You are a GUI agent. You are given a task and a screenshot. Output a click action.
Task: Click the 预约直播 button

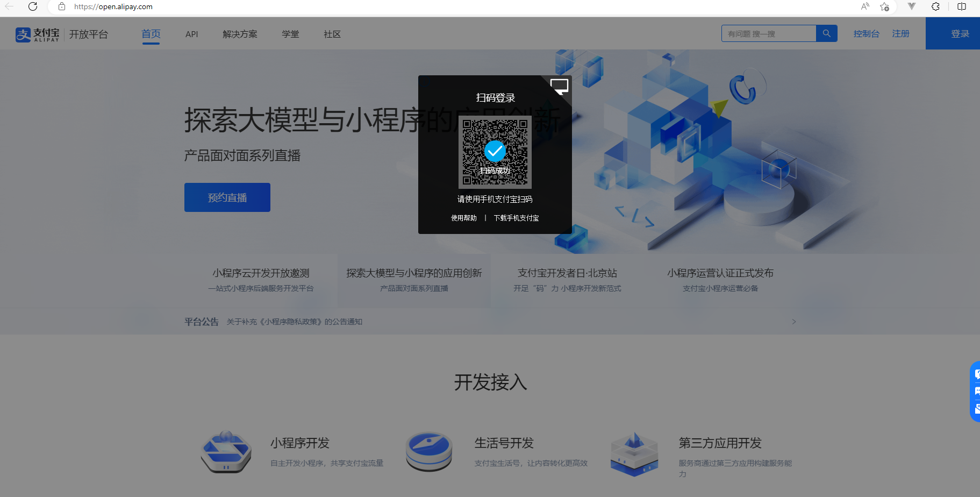[x=227, y=197]
